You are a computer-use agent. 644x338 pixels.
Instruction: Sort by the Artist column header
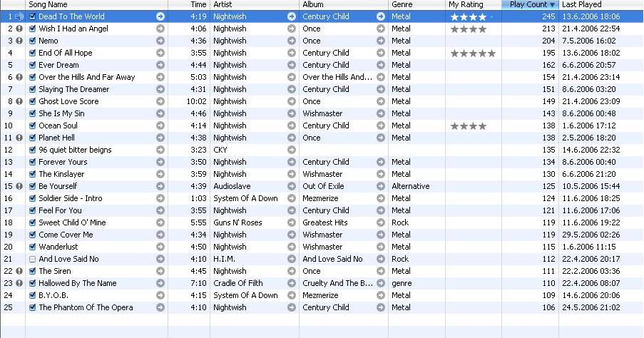tap(255, 4)
